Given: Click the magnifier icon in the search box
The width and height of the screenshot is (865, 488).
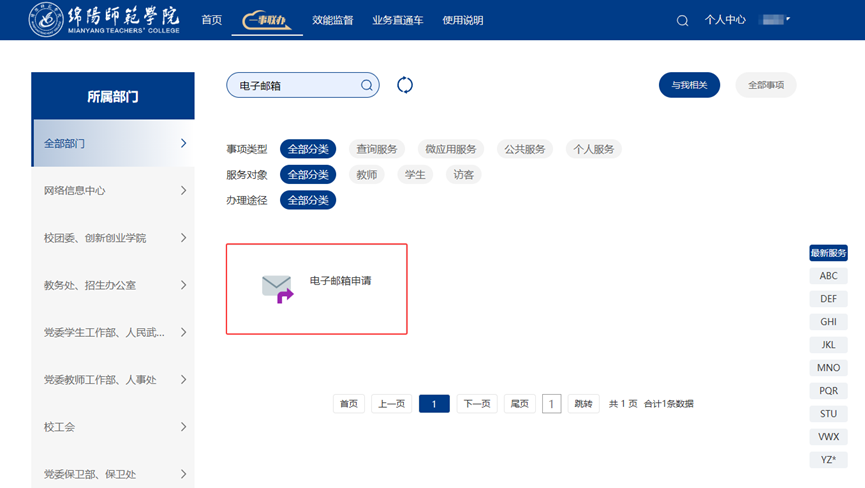Looking at the screenshot, I should click(x=367, y=86).
